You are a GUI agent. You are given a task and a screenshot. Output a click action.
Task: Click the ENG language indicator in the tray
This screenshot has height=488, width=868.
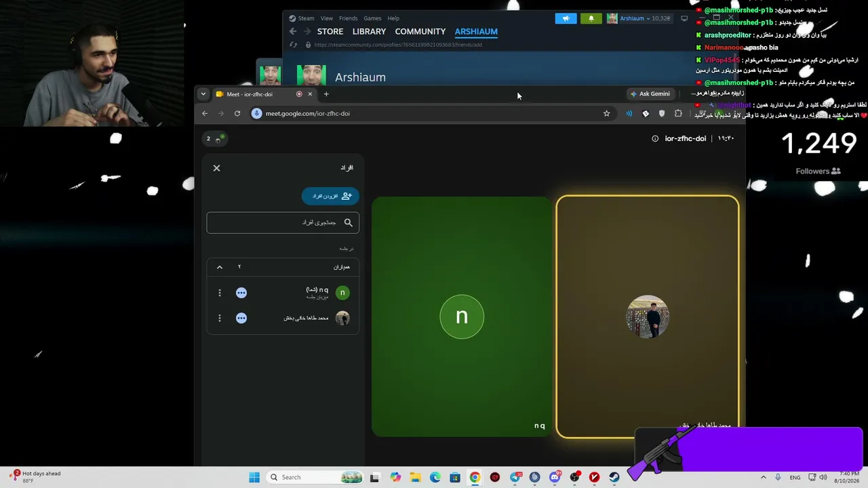(795, 477)
